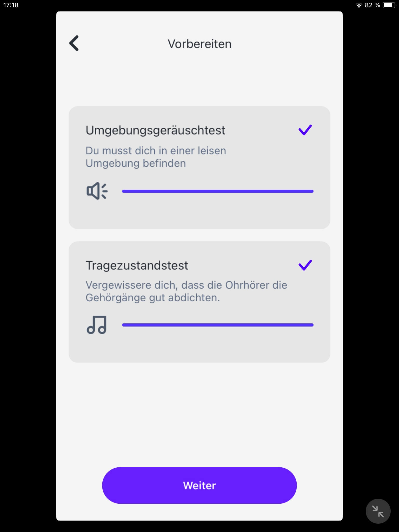The width and height of the screenshot is (399, 532).
Task: Click the battery icon in the status bar
Action: click(389, 5)
